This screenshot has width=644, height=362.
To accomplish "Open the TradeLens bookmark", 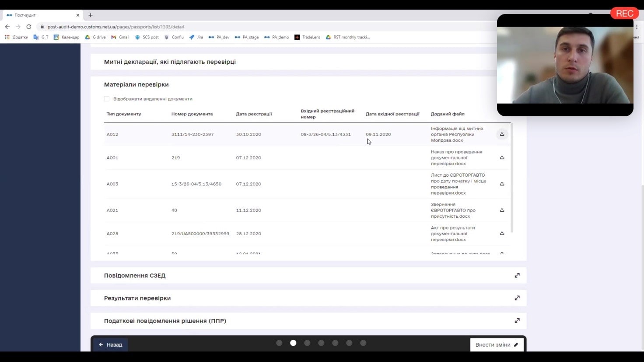I will click(307, 37).
